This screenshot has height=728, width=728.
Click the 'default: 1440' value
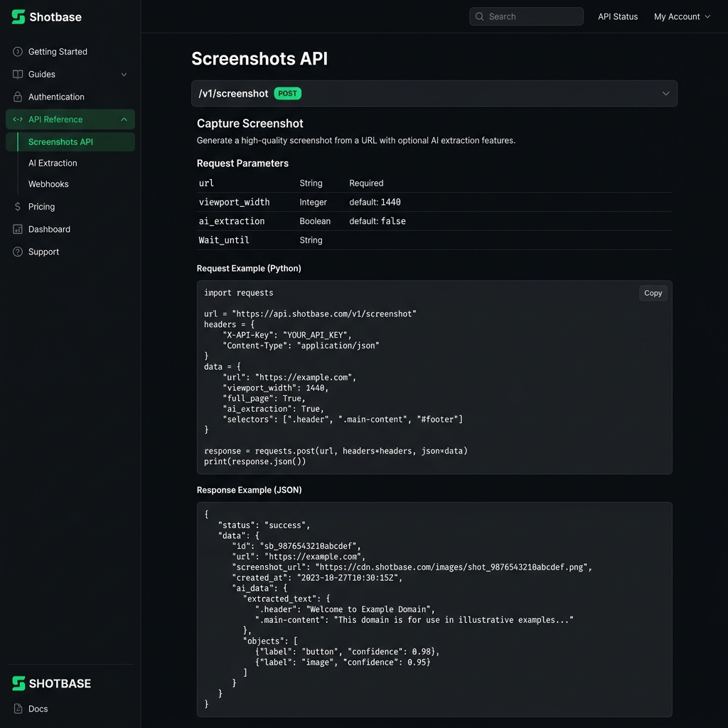coord(375,202)
